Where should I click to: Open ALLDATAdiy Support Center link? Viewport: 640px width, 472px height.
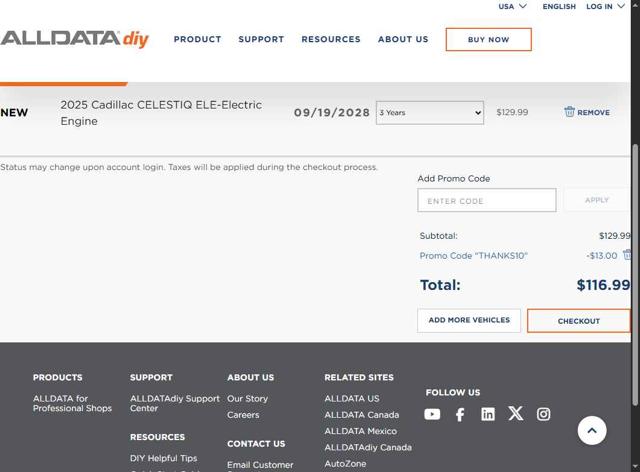tap(175, 403)
